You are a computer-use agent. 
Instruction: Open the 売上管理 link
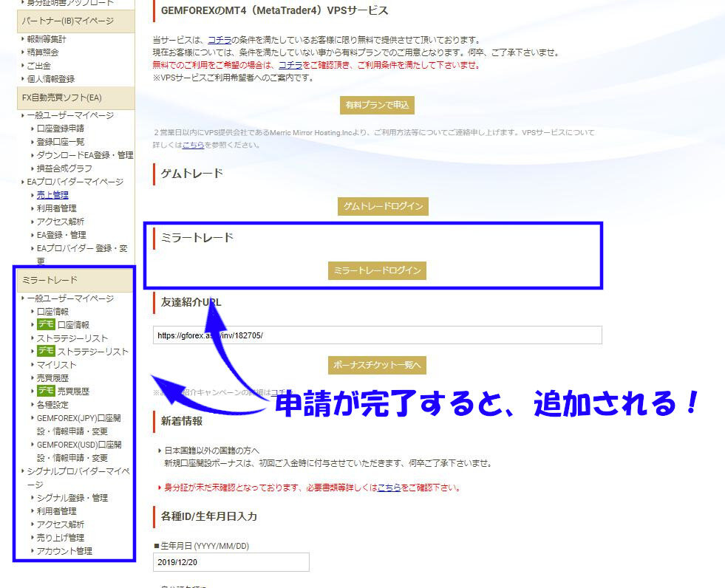(52, 195)
